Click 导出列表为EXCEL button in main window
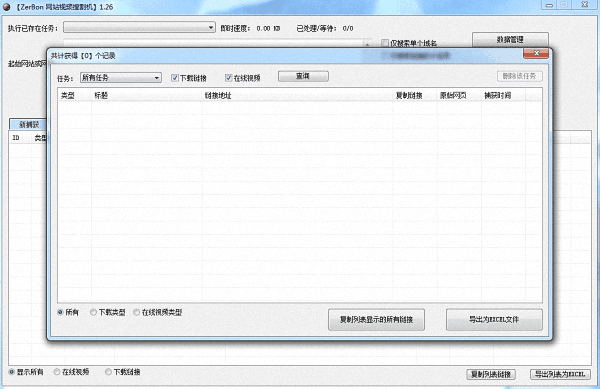Viewport: 600px width, 389px height. click(560, 374)
